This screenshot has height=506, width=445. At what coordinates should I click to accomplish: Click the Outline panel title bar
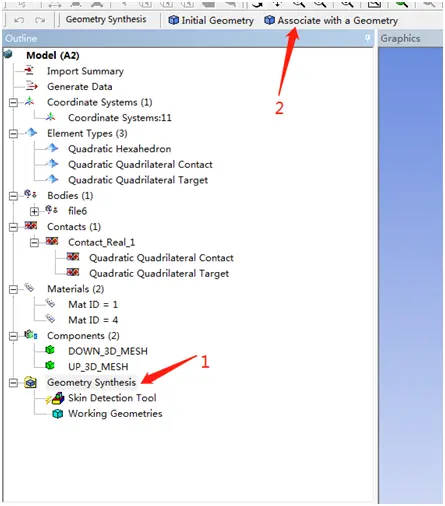click(188, 38)
